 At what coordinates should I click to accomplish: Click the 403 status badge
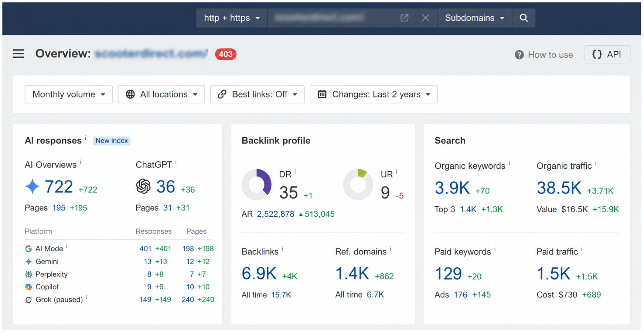225,54
